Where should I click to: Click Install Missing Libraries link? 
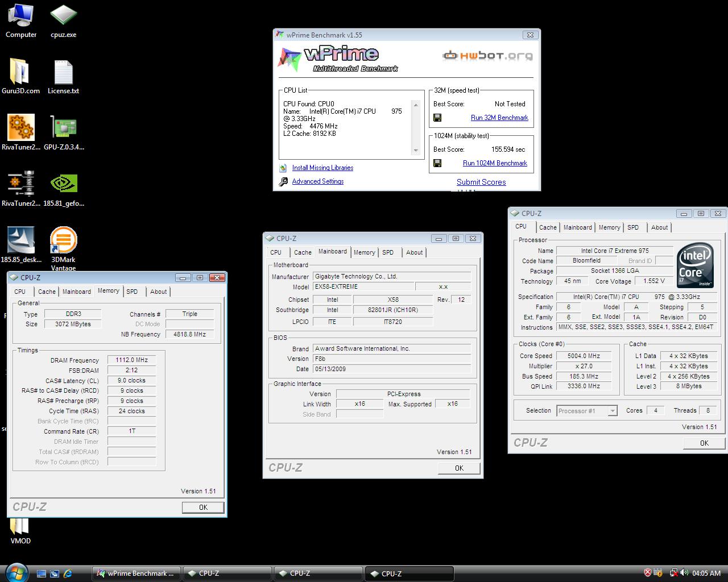pos(322,168)
